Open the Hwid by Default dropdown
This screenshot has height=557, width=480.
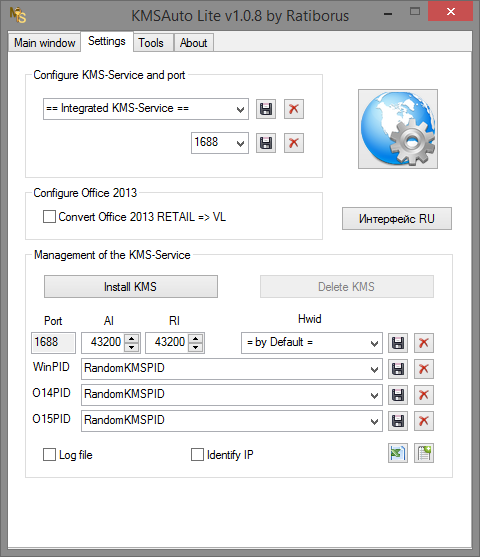(x=312, y=343)
